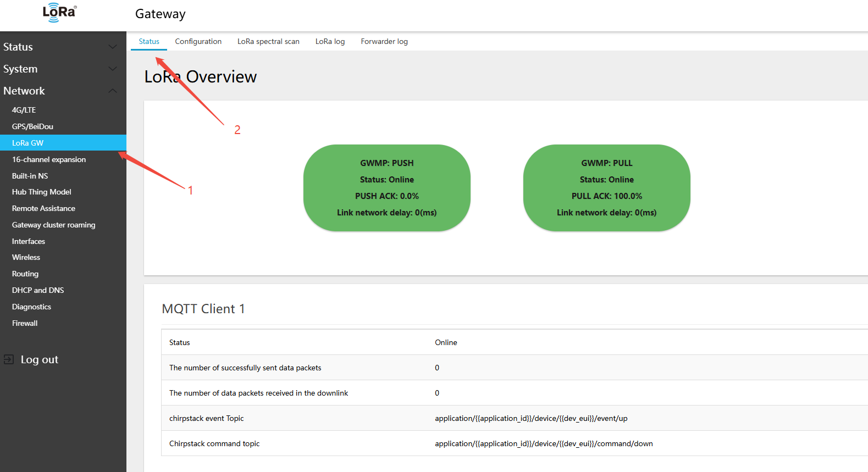The height and width of the screenshot is (472, 868).
Task: Click the log out icon
Action: (9, 359)
